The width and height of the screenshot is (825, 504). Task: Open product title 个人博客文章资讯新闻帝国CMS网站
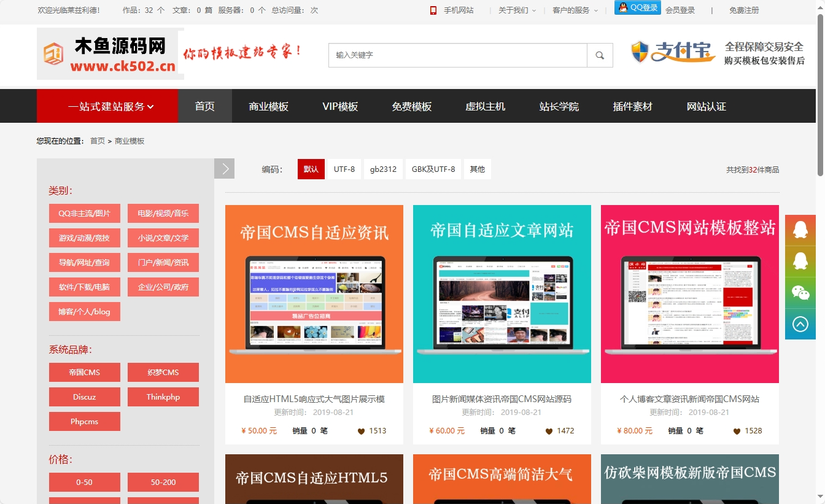pyautogui.click(x=690, y=399)
